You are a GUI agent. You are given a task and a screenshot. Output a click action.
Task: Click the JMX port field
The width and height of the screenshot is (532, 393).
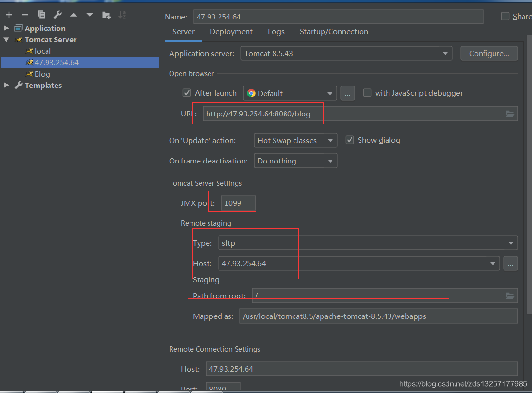238,203
